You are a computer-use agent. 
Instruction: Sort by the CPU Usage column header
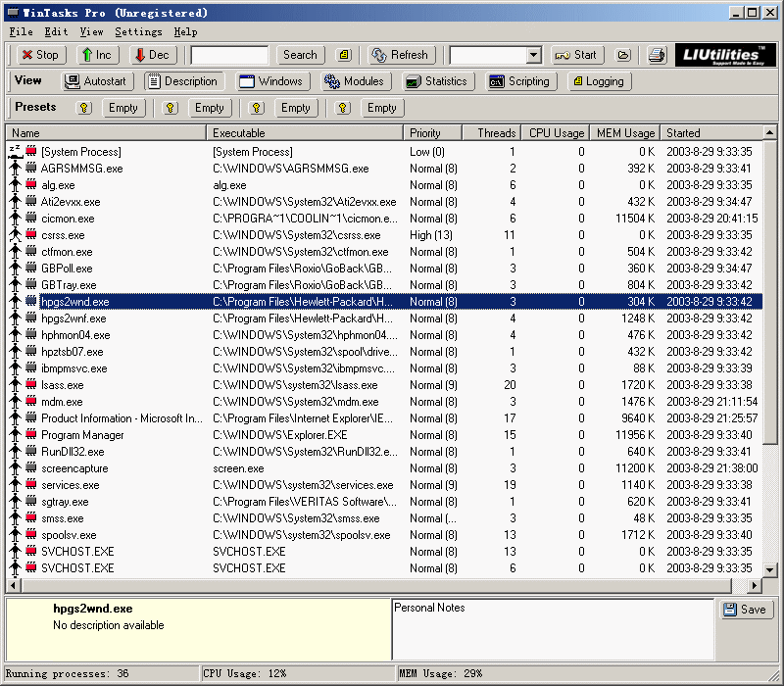(556, 133)
